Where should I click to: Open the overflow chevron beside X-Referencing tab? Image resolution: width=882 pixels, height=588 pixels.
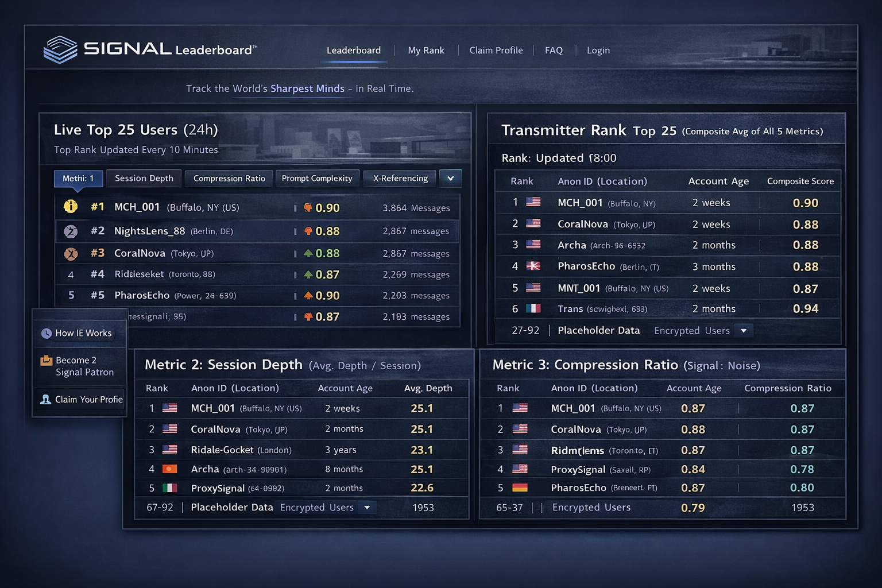pos(450,179)
